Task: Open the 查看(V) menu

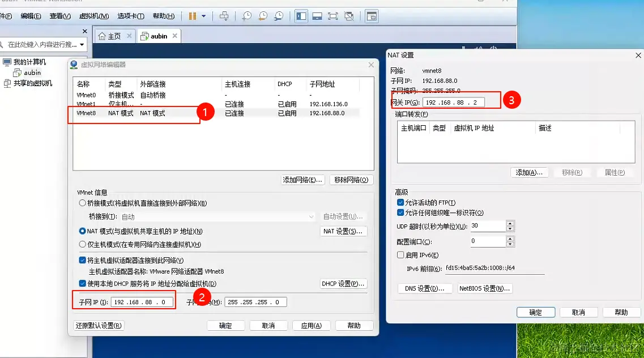Action: tap(60, 16)
